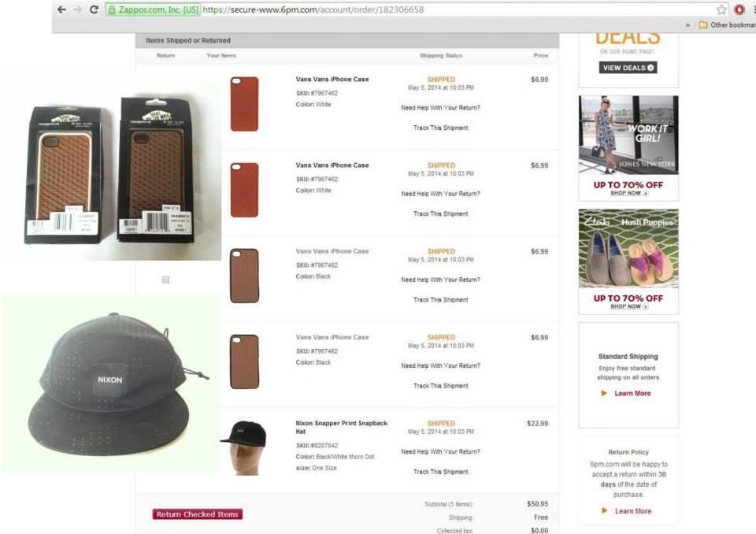Track This Shipment for first white case
The image size is (756, 534).
pyautogui.click(x=441, y=128)
